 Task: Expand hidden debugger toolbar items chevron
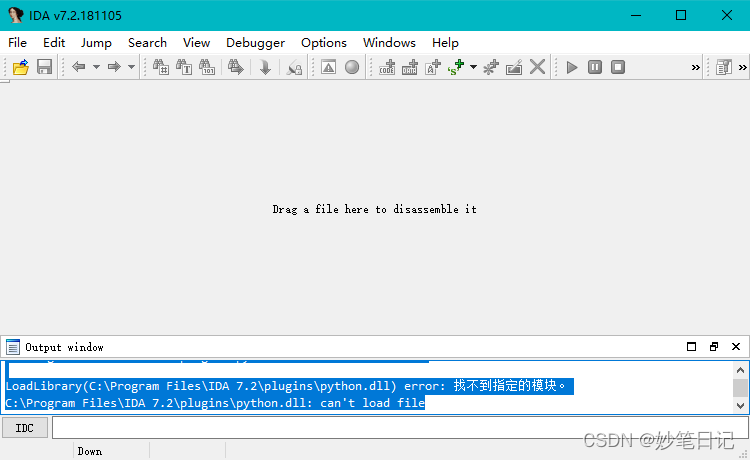(x=695, y=67)
